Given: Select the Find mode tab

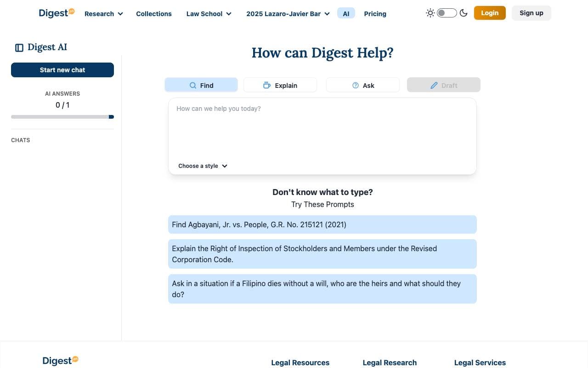Looking at the screenshot, I should click(x=201, y=85).
